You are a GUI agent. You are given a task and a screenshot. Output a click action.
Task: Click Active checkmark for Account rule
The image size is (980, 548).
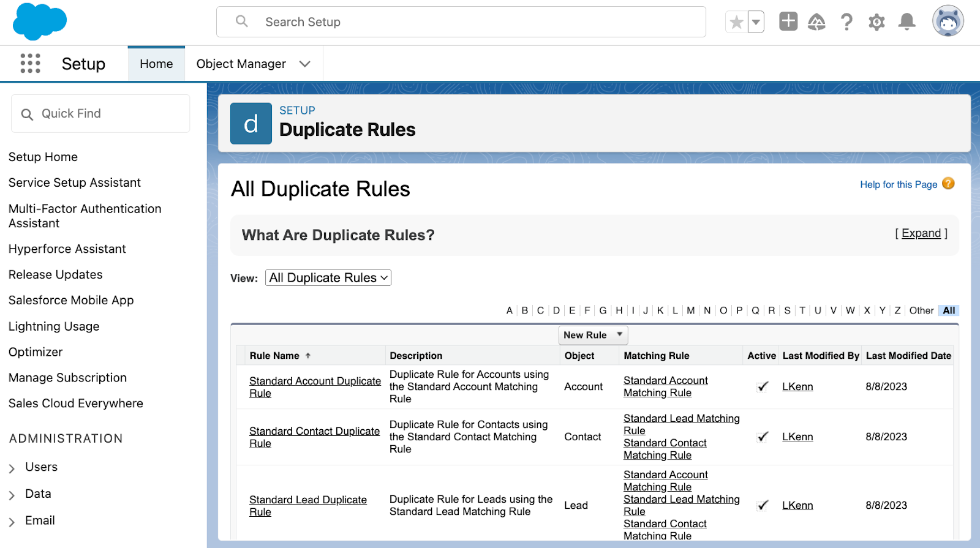(x=763, y=387)
